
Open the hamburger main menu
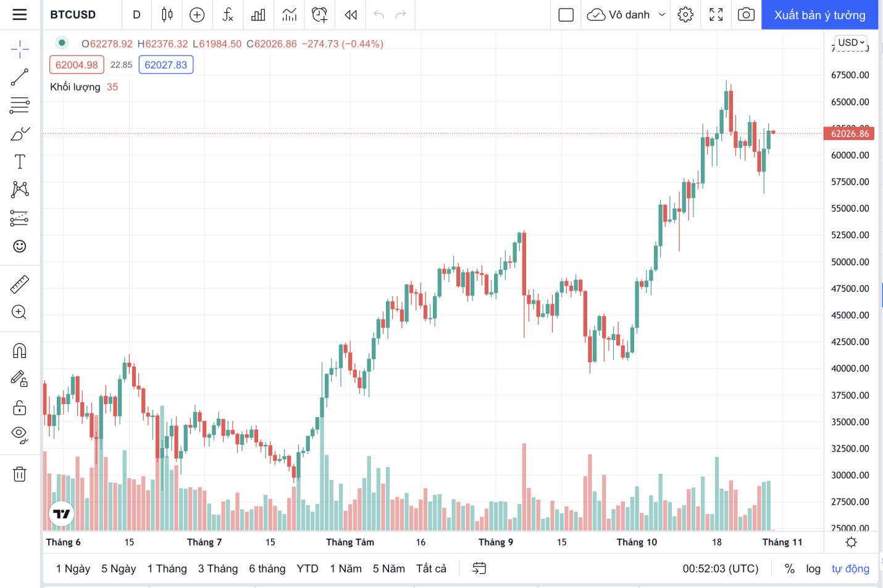click(20, 15)
